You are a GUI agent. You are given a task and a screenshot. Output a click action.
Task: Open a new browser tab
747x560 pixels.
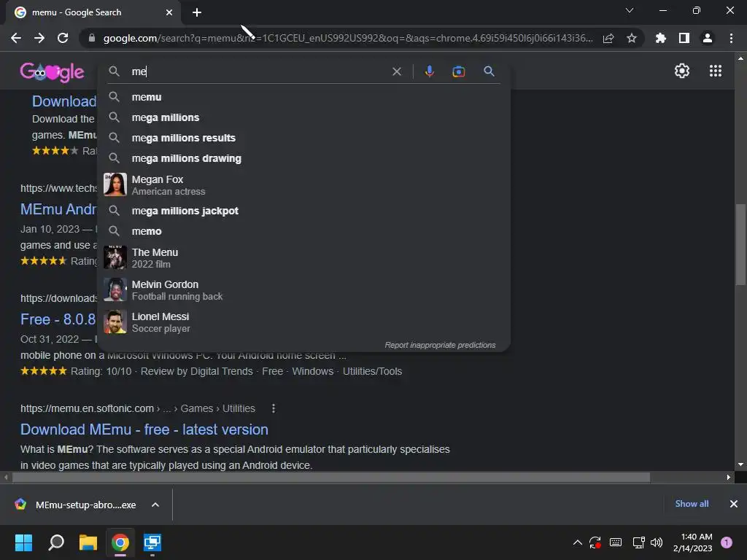click(x=197, y=12)
